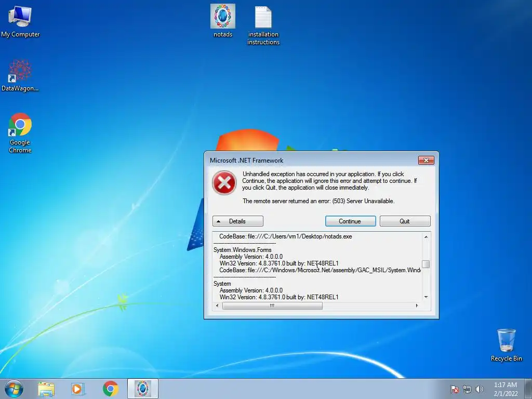Open the volume speaker tray icon

coord(479,389)
